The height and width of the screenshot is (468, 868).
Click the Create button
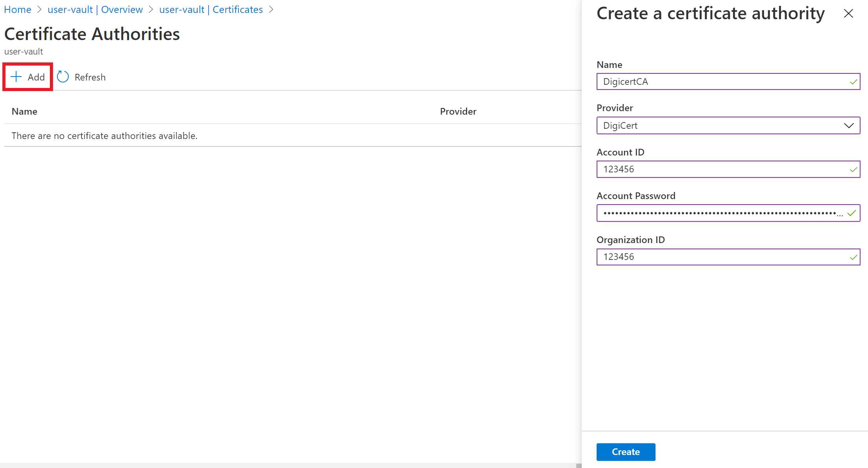(x=625, y=451)
